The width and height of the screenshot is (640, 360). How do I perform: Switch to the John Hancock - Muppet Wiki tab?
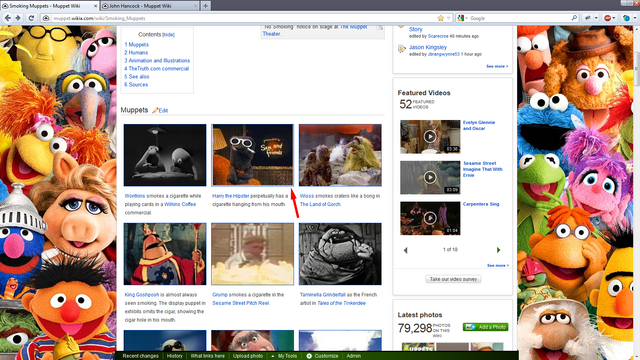point(149,6)
